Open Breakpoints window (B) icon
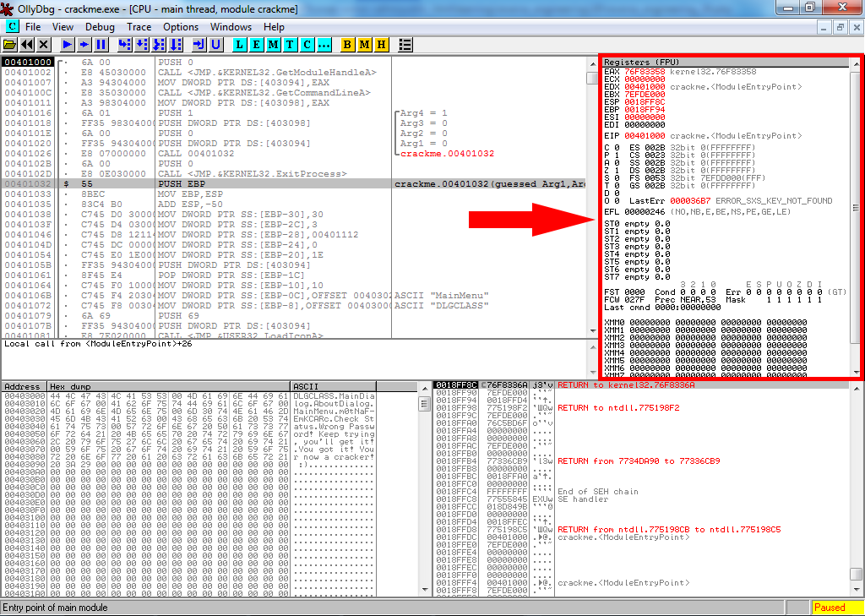Screen dimensions: 865x616 coord(347,44)
